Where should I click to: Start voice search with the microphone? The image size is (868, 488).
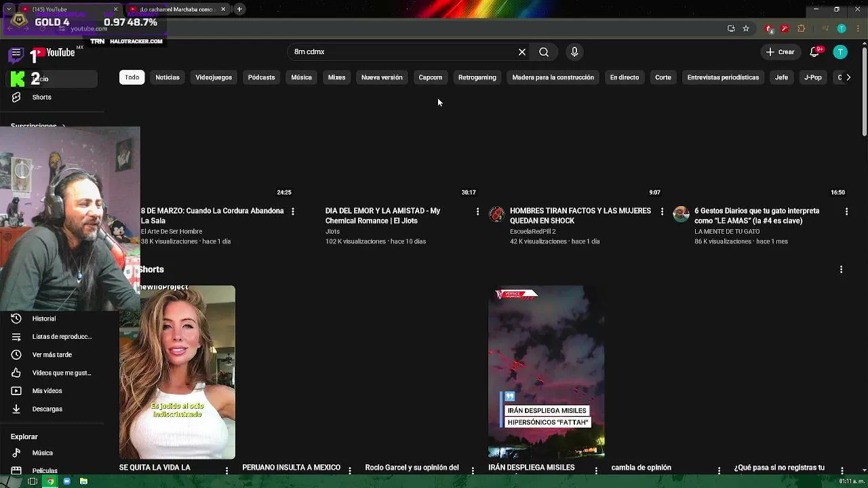(x=574, y=52)
